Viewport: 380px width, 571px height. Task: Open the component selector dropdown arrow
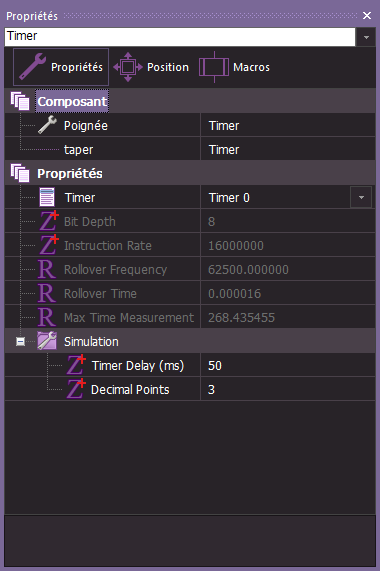pos(366,37)
